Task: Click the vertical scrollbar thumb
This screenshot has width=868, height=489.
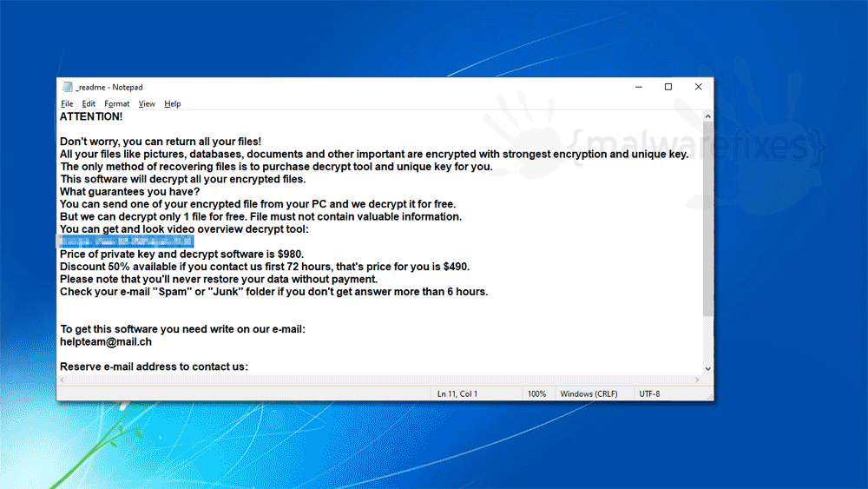Action: 707,219
